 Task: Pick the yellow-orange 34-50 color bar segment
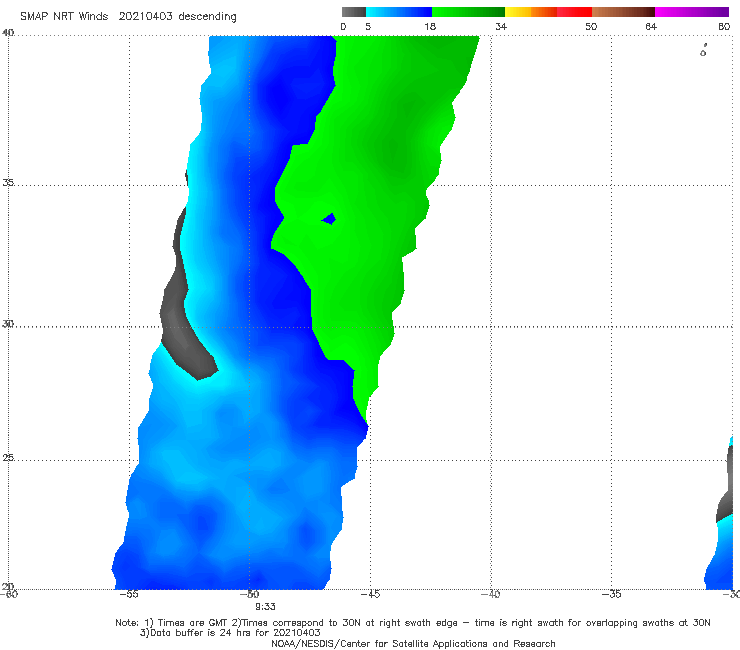pyautogui.click(x=548, y=12)
